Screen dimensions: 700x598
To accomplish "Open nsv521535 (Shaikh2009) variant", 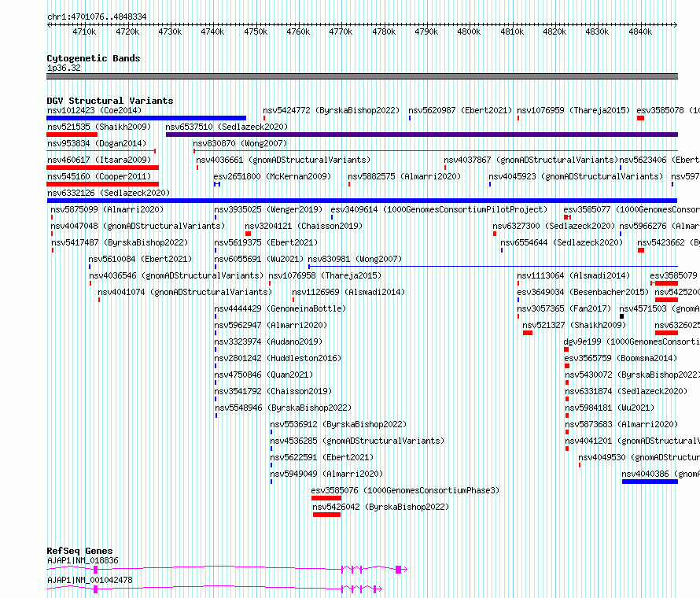I will coord(99,127).
